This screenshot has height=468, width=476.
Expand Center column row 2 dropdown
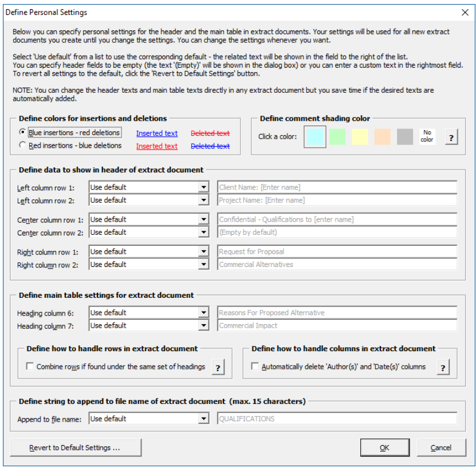click(203, 232)
